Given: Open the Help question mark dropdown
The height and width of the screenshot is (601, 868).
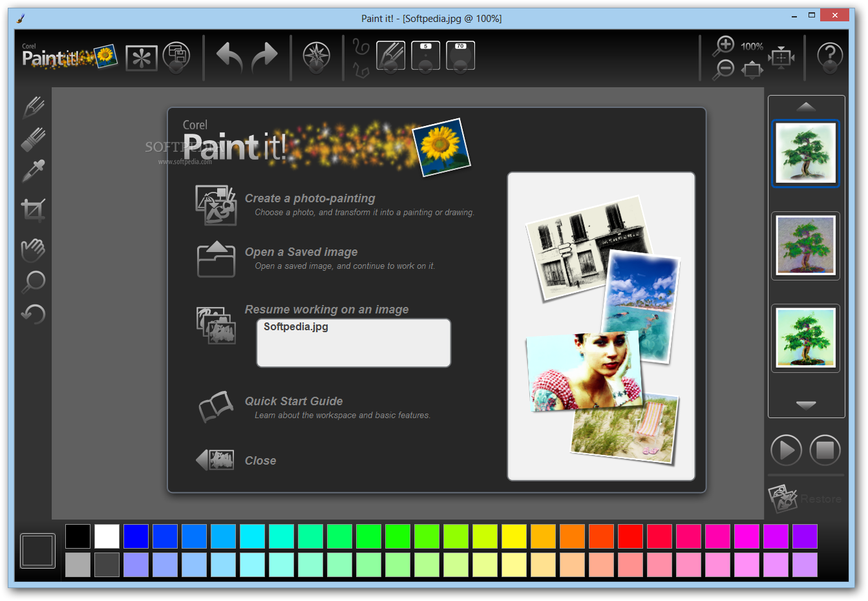Looking at the screenshot, I should tap(830, 58).
